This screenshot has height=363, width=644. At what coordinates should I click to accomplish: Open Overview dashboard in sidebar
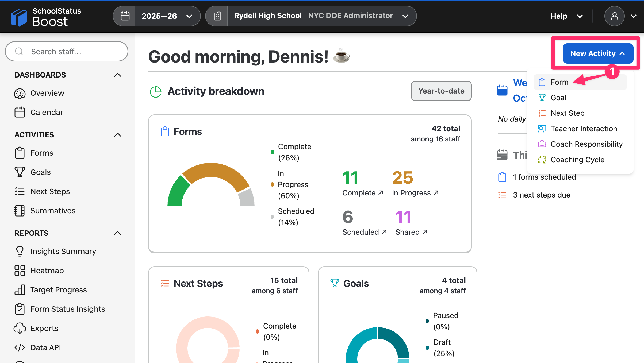click(x=47, y=93)
